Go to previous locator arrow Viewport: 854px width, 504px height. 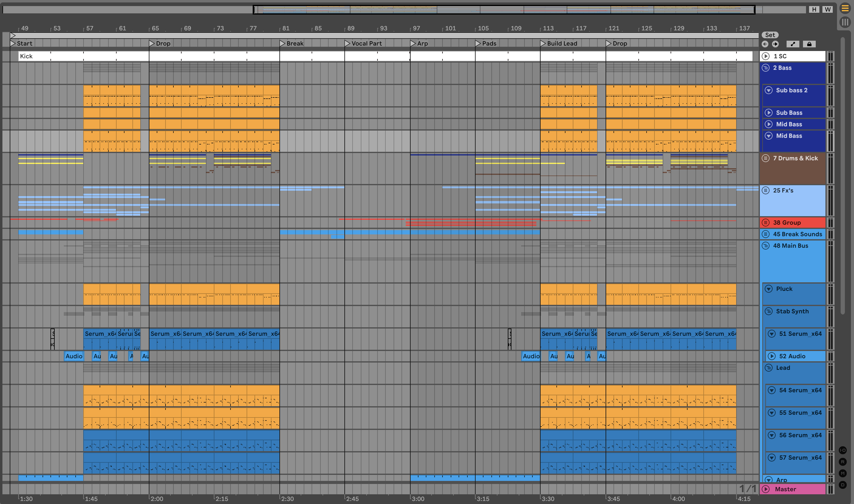pyautogui.click(x=765, y=44)
